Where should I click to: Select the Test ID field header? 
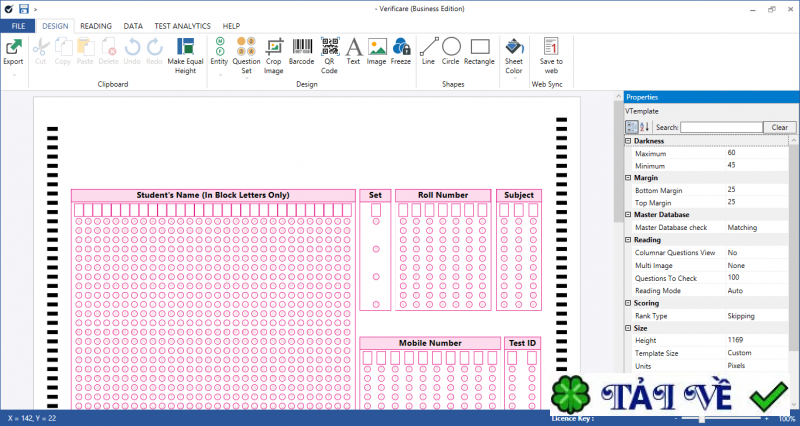(x=522, y=343)
